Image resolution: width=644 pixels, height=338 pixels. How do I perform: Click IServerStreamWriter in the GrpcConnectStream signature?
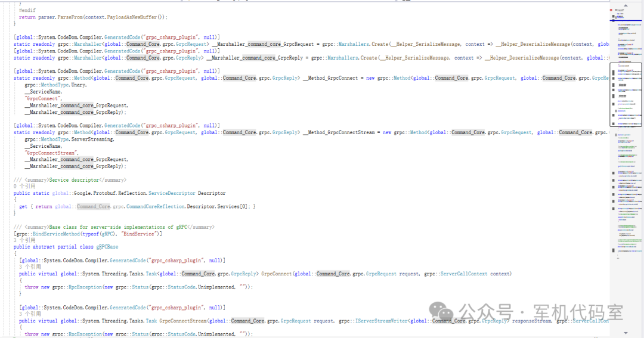(382, 321)
